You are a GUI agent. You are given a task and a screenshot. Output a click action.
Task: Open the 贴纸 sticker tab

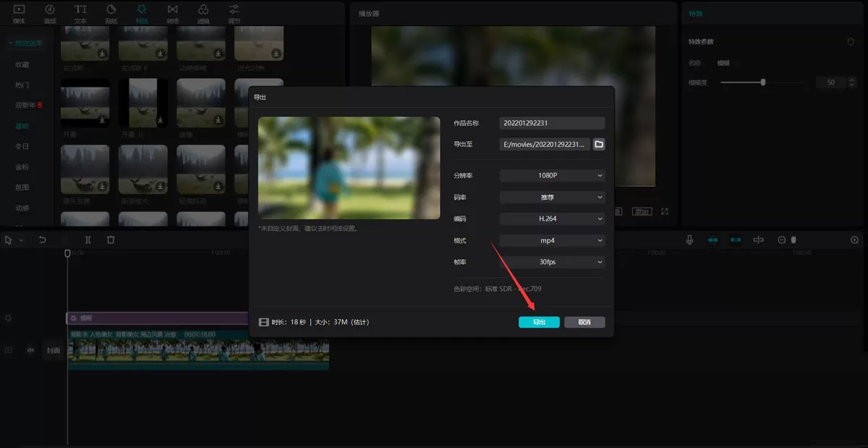click(x=111, y=13)
